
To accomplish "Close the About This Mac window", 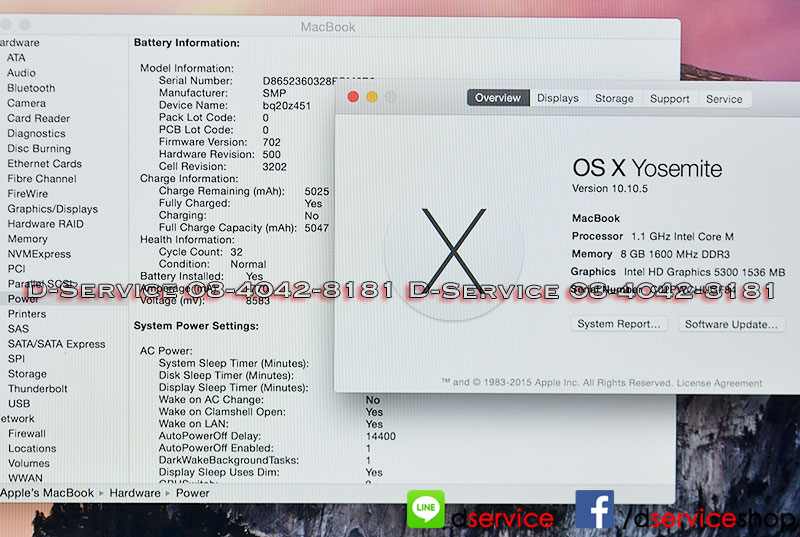I will click(x=353, y=97).
